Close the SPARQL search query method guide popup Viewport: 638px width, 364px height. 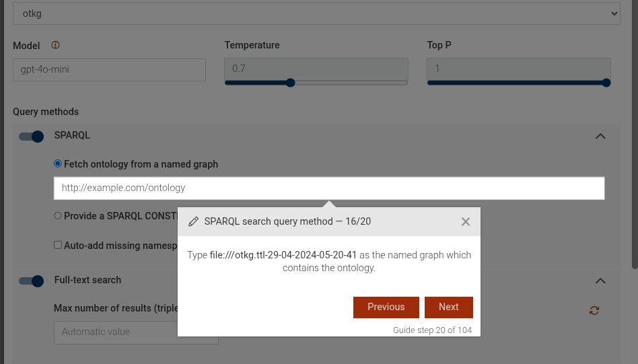pos(466,221)
